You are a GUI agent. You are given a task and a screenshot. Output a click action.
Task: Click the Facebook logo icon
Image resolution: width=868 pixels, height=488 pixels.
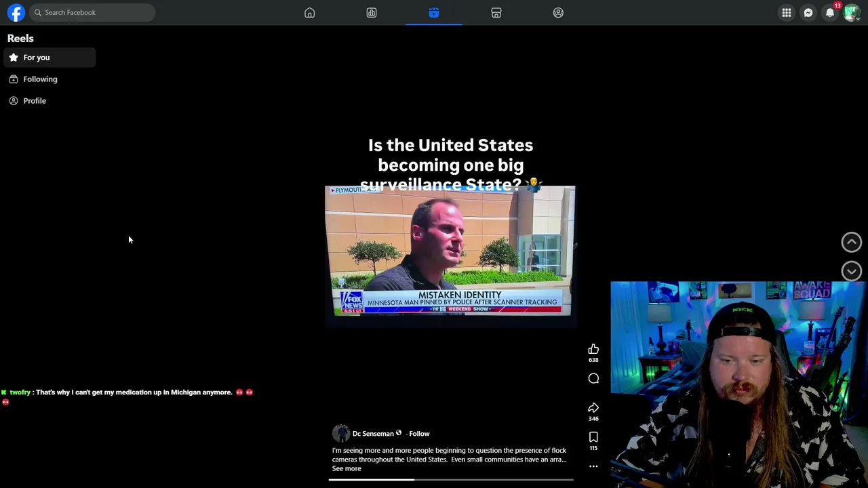click(16, 12)
